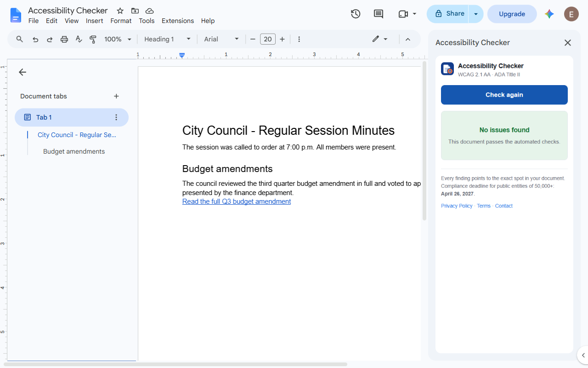Close the document tabs sidebar arrow
The height and width of the screenshot is (368, 588).
23,72
